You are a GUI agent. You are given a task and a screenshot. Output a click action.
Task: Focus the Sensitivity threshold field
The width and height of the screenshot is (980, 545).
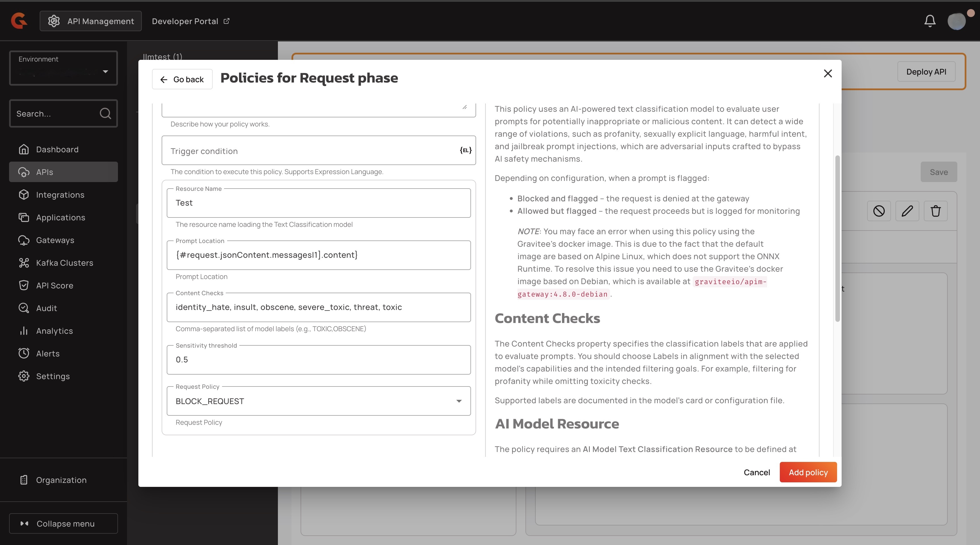[x=318, y=360]
